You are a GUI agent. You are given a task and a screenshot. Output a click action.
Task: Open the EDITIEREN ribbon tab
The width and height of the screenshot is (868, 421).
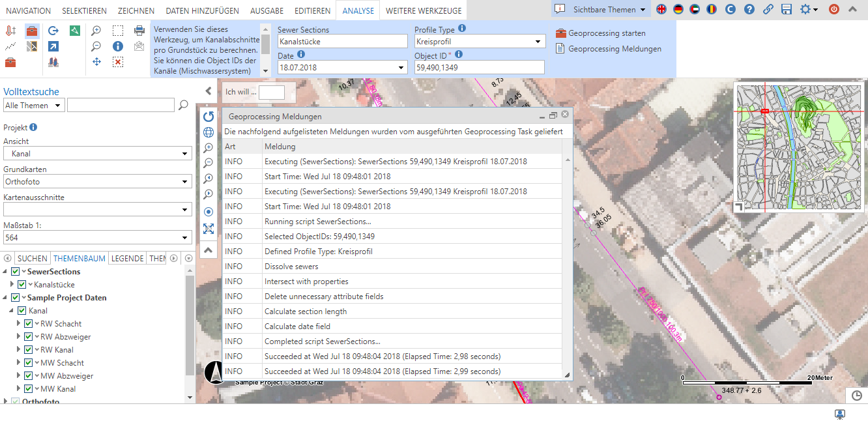pos(312,11)
